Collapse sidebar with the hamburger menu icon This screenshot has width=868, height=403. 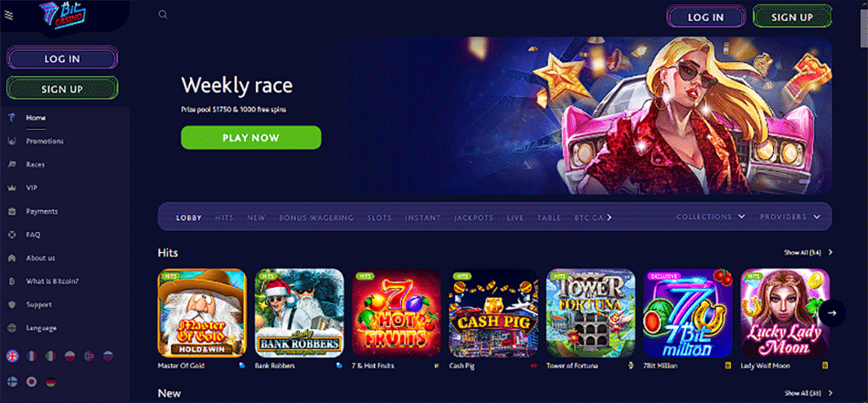point(8,15)
